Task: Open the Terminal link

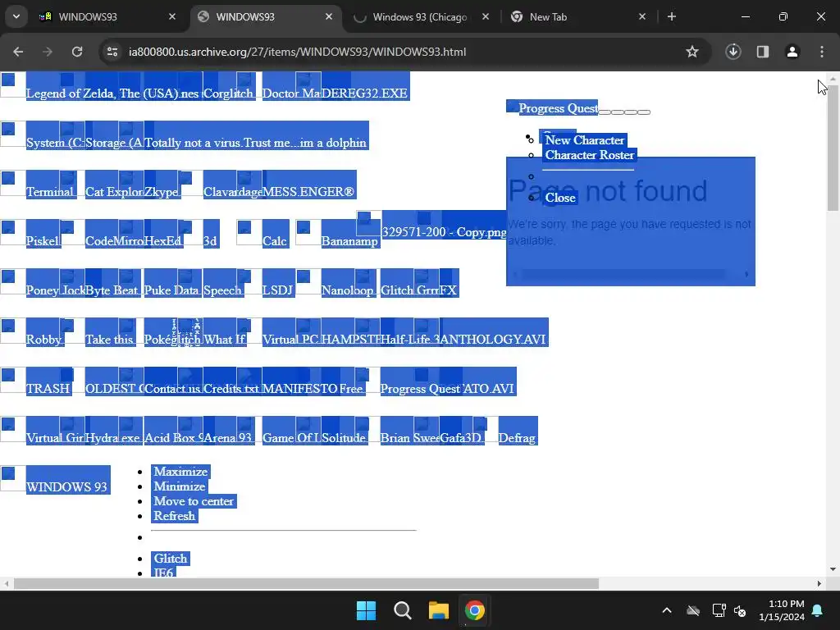Action: pyautogui.click(x=50, y=192)
